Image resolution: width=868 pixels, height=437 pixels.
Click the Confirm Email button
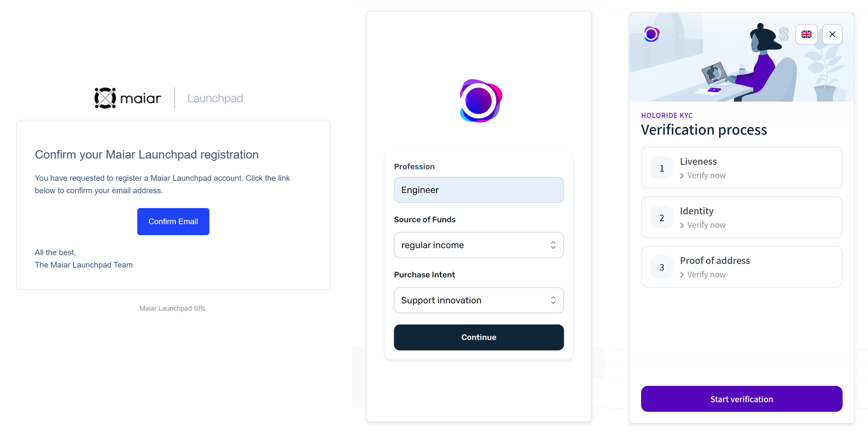tap(173, 222)
